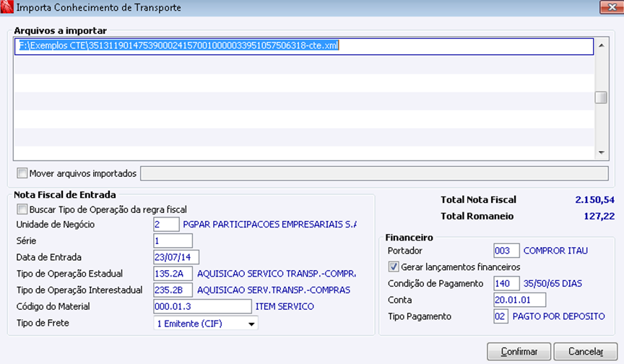Click the Condição de Pagamento field
The width and height of the screenshot is (624, 364).
pyautogui.click(x=506, y=284)
